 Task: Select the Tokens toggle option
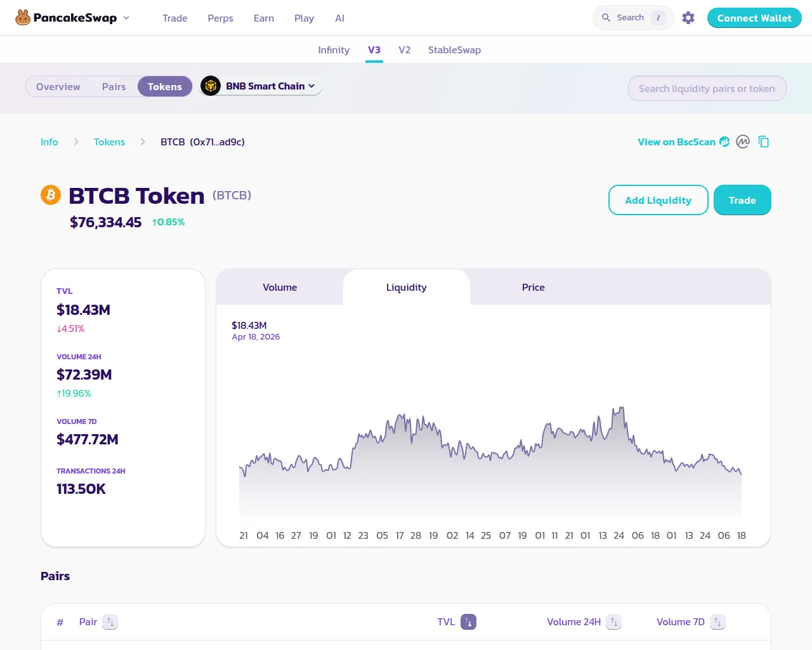(x=165, y=87)
